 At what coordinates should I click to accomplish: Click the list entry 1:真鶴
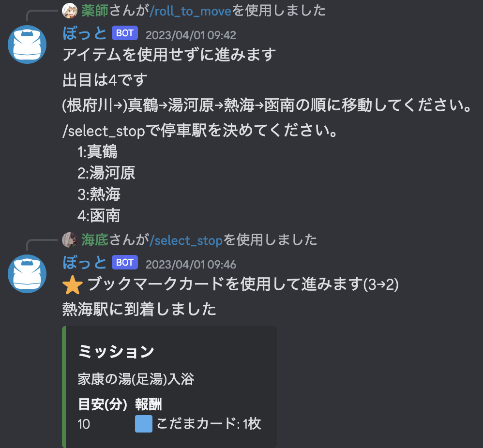(97, 152)
